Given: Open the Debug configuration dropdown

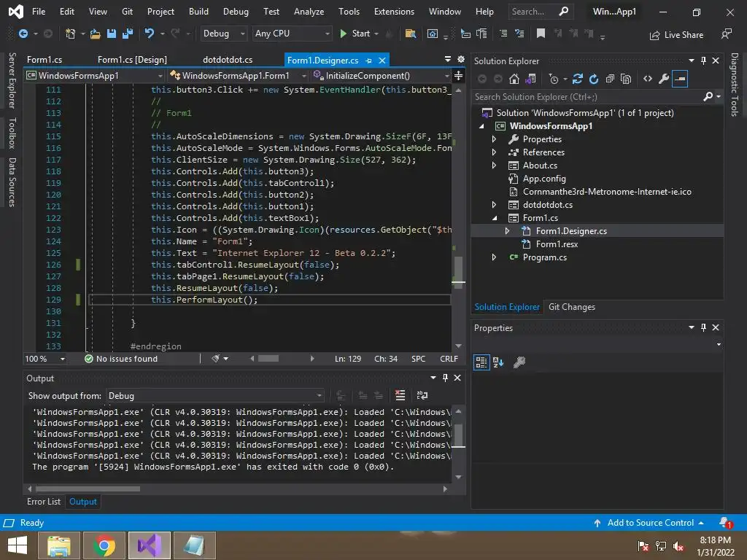Looking at the screenshot, I should point(225,34).
